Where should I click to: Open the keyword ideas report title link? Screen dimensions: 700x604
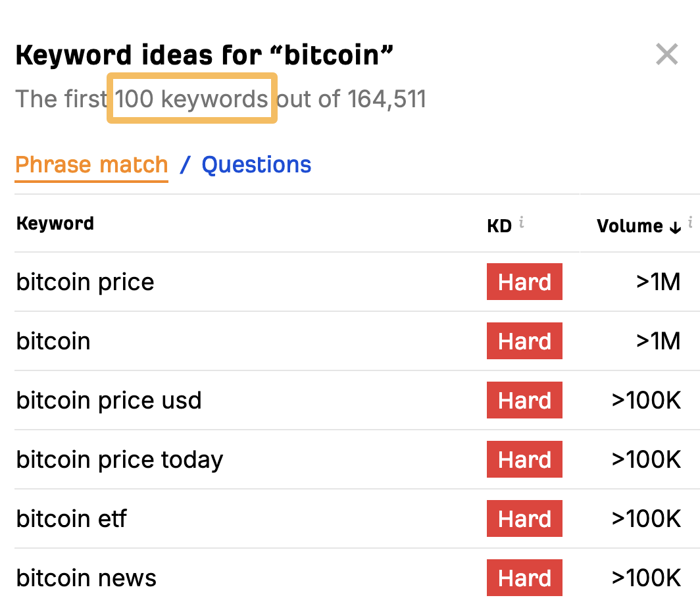coord(204,55)
